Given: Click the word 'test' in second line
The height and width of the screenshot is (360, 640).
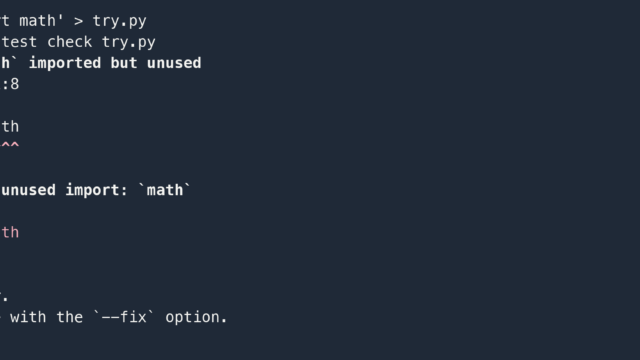Looking at the screenshot, I should (19, 42).
